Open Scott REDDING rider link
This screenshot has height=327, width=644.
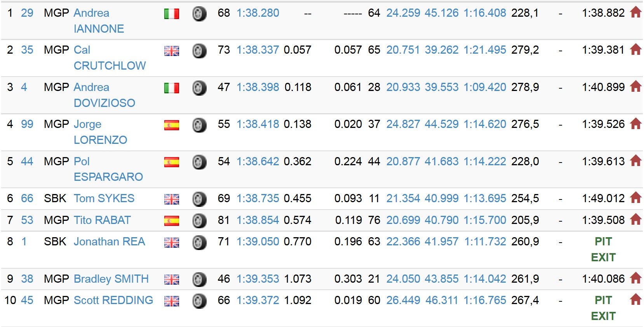[x=113, y=300]
